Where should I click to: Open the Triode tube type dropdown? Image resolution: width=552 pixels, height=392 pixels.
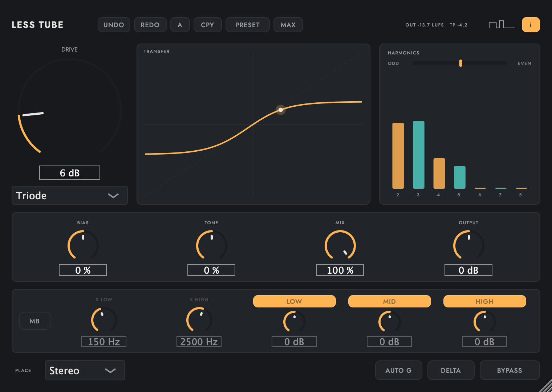point(70,195)
